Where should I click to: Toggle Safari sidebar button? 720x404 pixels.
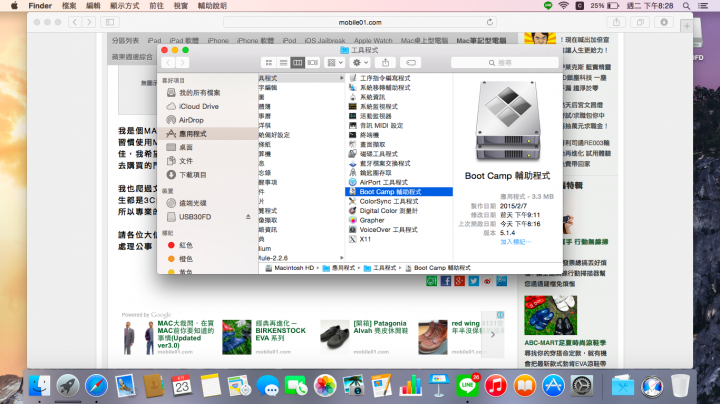110,22
